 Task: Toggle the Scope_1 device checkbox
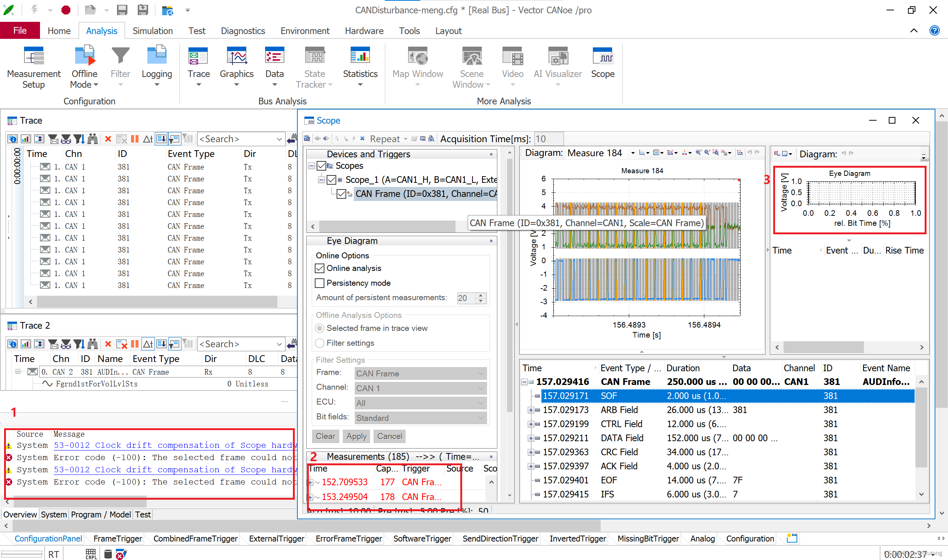[x=331, y=180]
